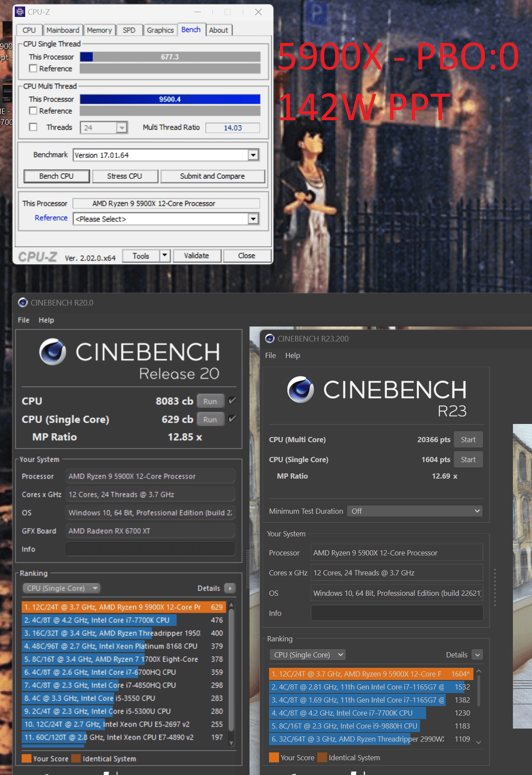The width and height of the screenshot is (532, 775).
Task: Click the large Cinebench Release 20 logo sphere
Action: pyautogui.click(x=53, y=351)
